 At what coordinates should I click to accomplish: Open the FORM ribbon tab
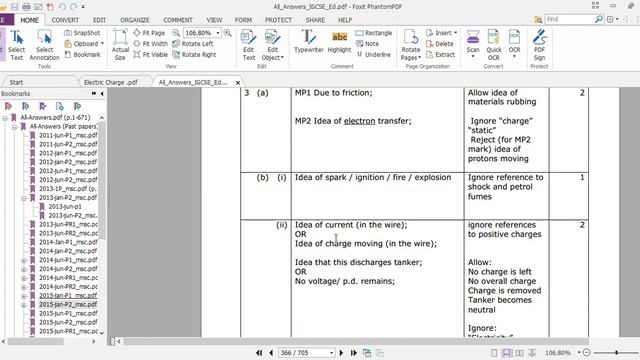coord(243,20)
